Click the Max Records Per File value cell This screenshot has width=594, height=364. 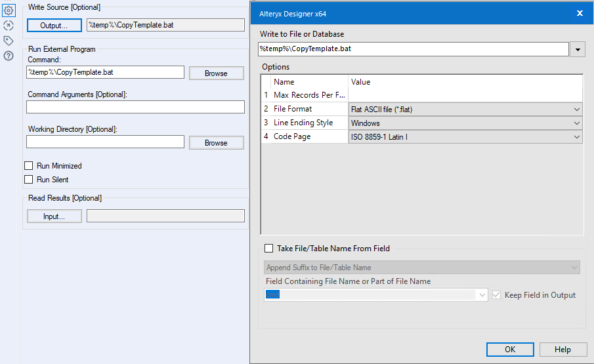465,95
